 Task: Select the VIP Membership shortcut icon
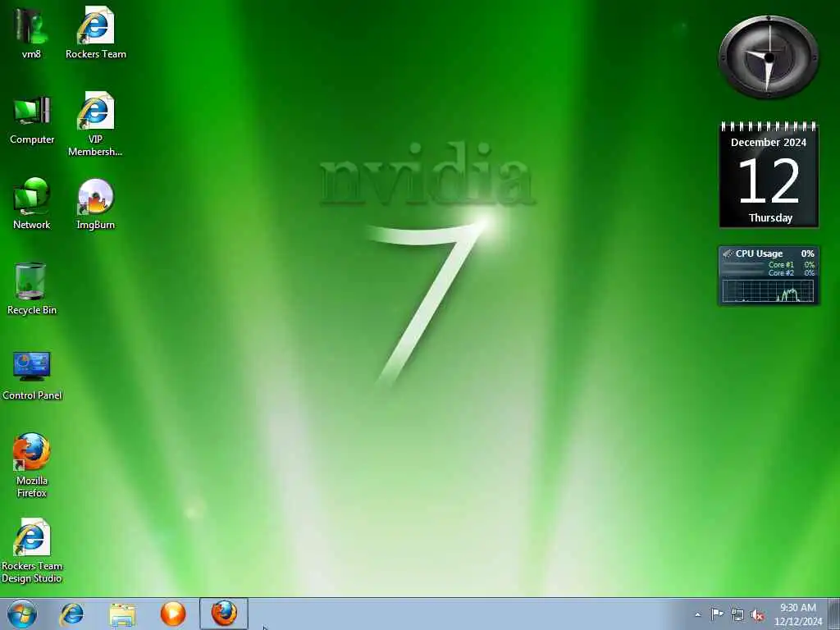95,125
